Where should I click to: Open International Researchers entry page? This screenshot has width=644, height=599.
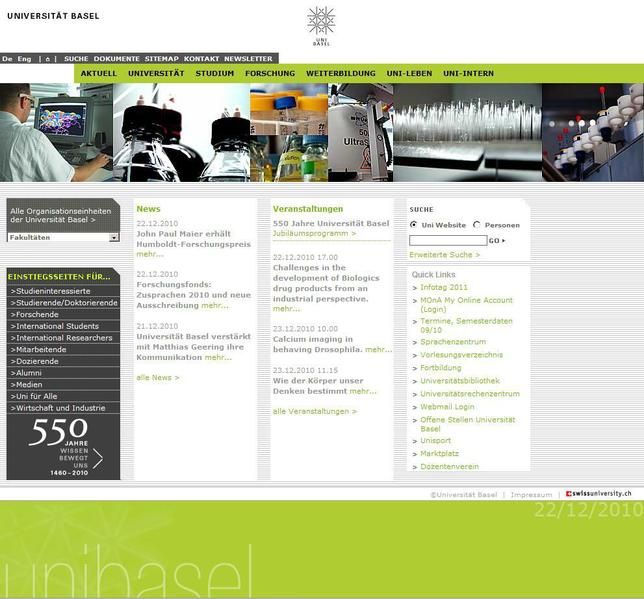pyautogui.click(x=62, y=338)
